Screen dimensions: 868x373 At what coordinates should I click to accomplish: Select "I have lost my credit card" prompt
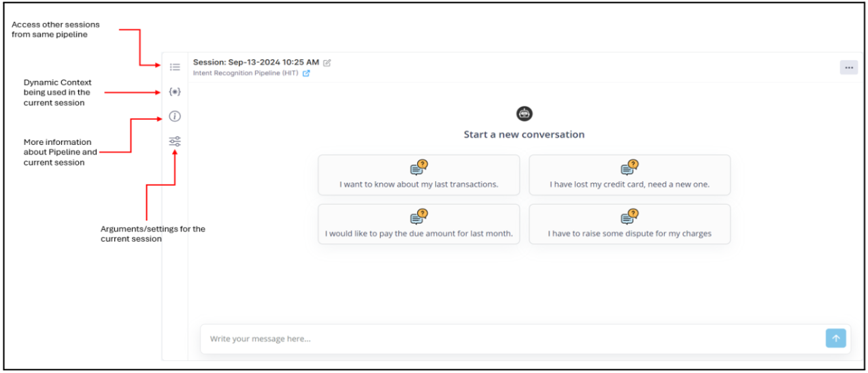630,176
